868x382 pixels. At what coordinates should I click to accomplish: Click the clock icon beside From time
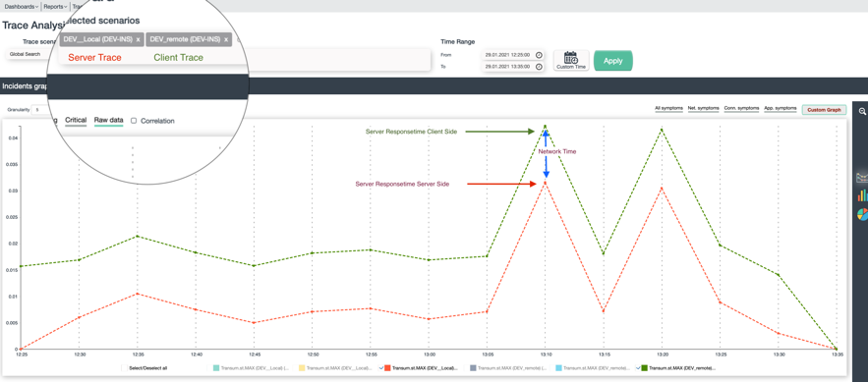coord(539,55)
